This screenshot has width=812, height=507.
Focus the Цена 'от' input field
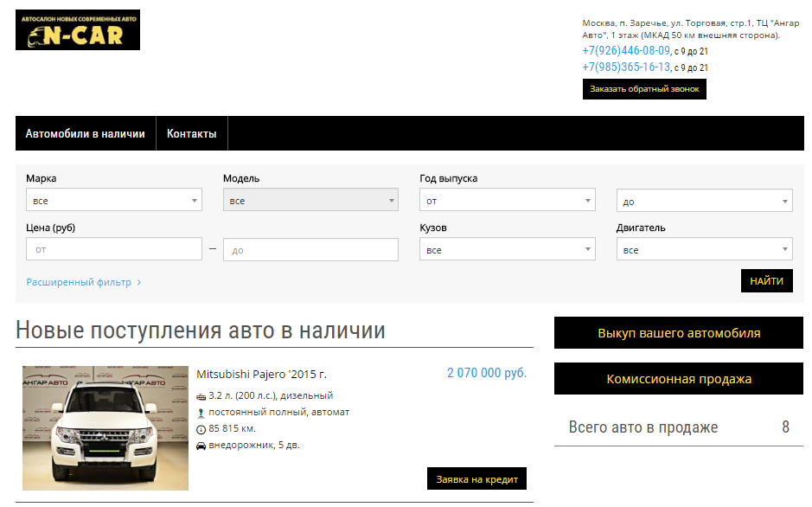(x=114, y=249)
